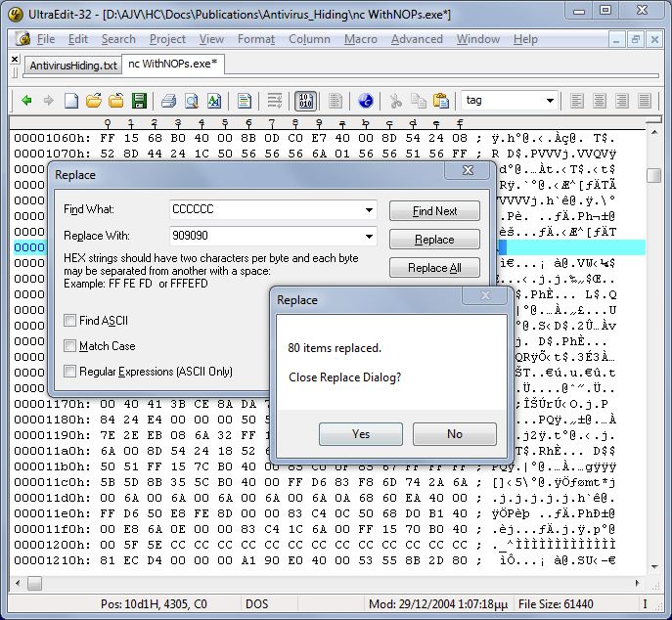The image size is (672, 620).
Task: Click the vertical scrollbar thumb
Action: [654, 175]
